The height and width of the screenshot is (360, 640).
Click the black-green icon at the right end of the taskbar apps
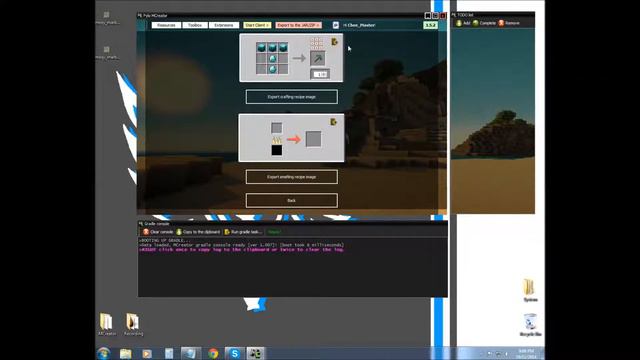coord(256,353)
